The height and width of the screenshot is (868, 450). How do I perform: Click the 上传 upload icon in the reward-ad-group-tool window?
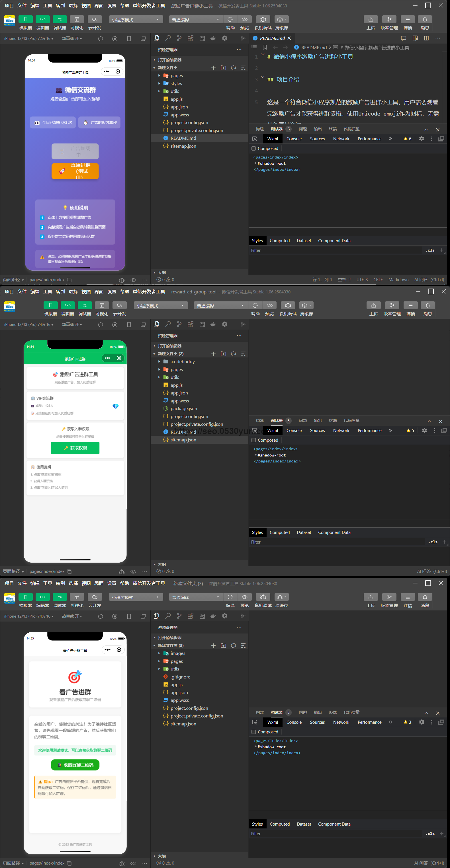[x=373, y=305]
